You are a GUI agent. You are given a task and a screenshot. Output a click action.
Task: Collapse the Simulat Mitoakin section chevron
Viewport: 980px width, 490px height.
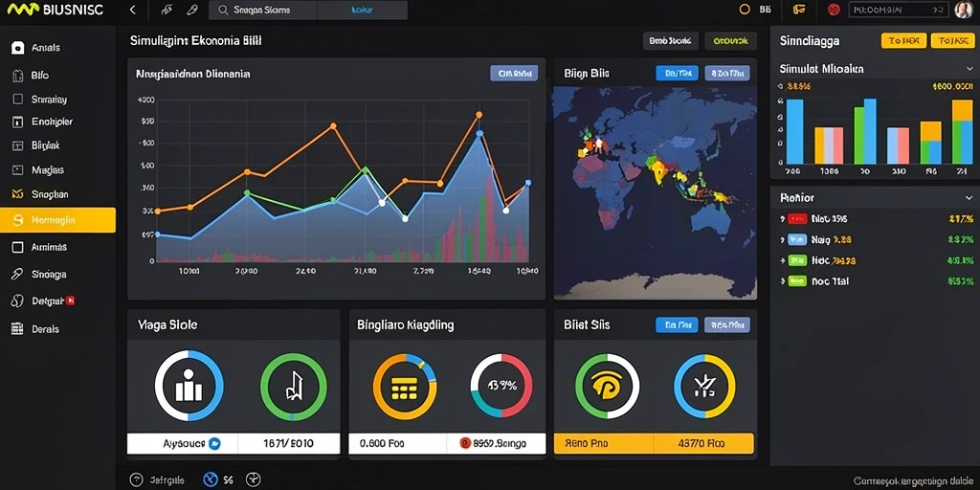point(969,69)
